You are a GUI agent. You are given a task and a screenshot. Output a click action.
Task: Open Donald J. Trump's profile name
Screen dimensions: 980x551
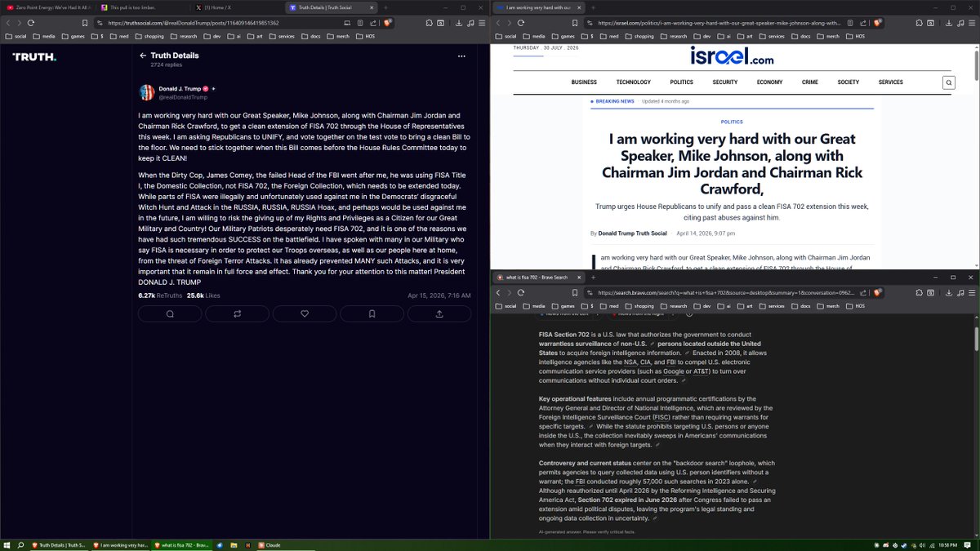tap(180, 88)
